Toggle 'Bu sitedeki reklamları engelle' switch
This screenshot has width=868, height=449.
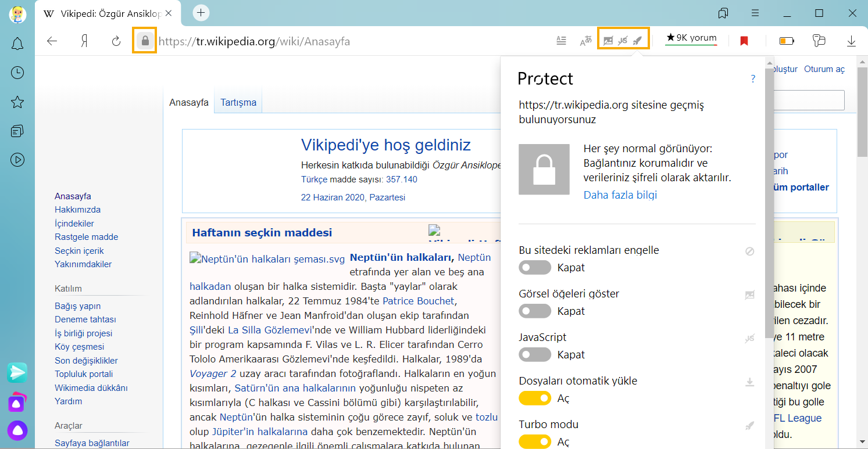tap(535, 268)
